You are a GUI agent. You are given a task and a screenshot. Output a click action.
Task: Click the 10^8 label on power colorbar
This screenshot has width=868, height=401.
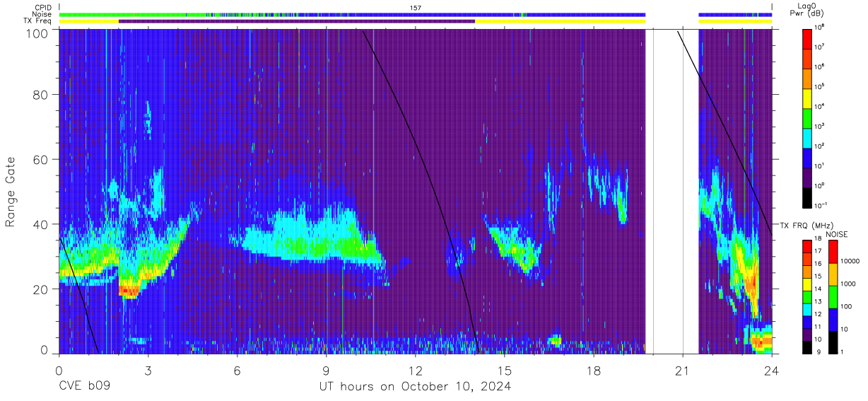(820, 27)
